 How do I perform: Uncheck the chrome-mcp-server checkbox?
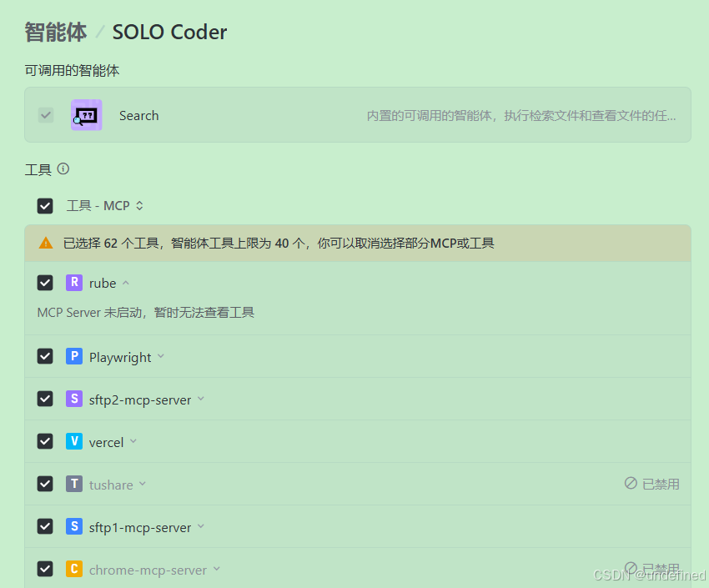(45, 569)
